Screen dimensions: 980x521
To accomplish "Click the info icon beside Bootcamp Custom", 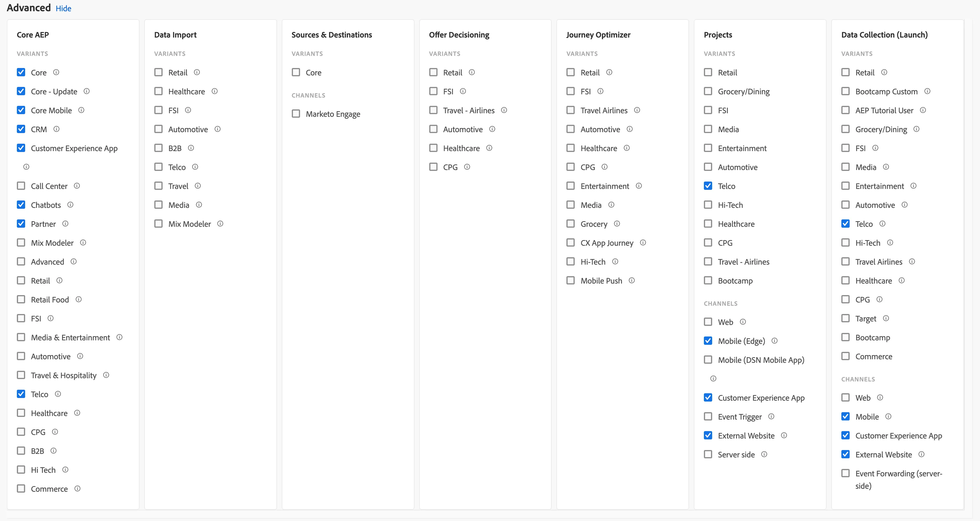I will [x=927, y=91].
